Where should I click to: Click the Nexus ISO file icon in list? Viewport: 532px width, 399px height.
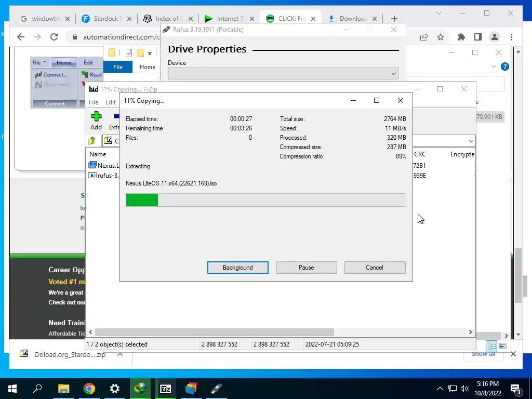click(92, 165)
